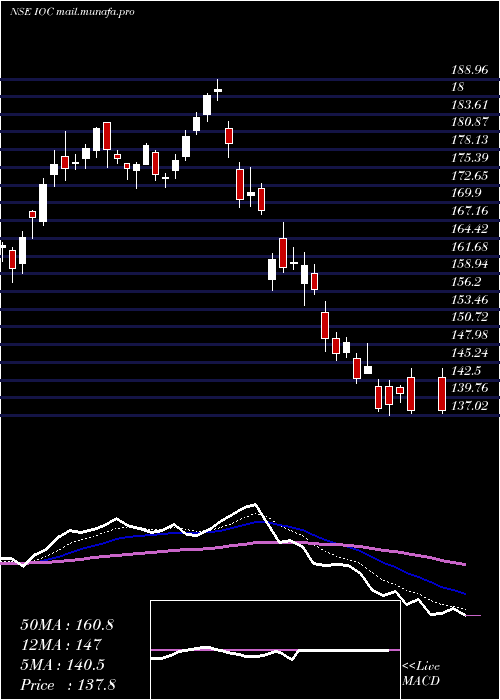Screen dimensions: 500x700
Task: Select the 'Price : 137.8' readout
Action: click(x=68, y=685)
